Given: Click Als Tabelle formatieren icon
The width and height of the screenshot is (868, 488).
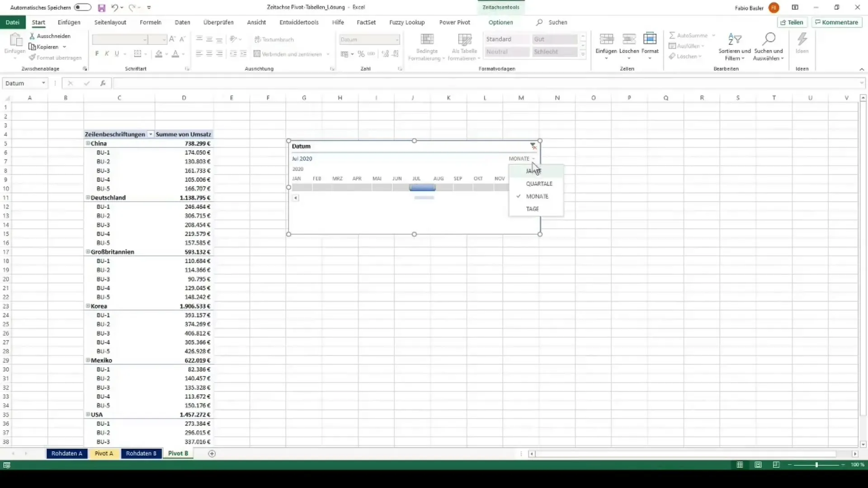Looking at the screenshot, I should [464, 39].
